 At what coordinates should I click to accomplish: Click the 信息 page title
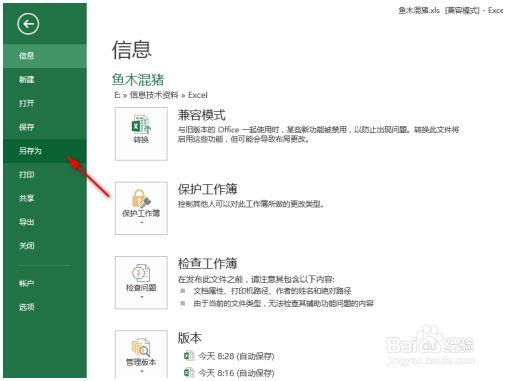tap(132, 50)
